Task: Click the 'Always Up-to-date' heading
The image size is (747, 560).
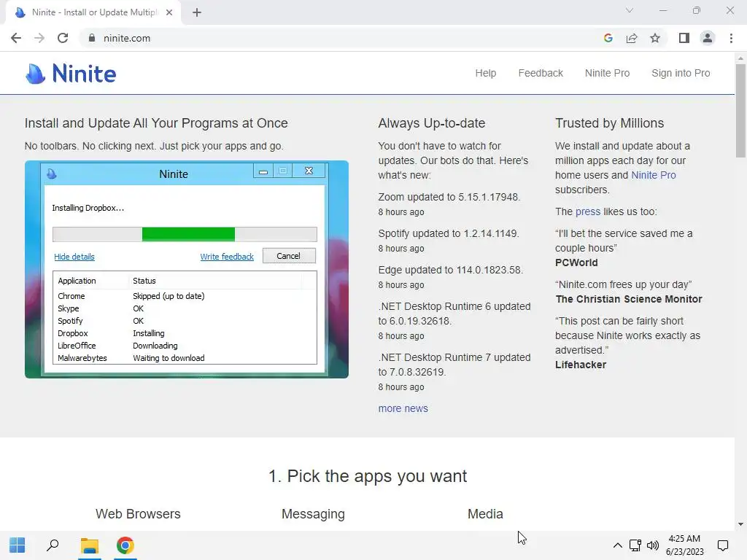Action: [x=432, y=123]
